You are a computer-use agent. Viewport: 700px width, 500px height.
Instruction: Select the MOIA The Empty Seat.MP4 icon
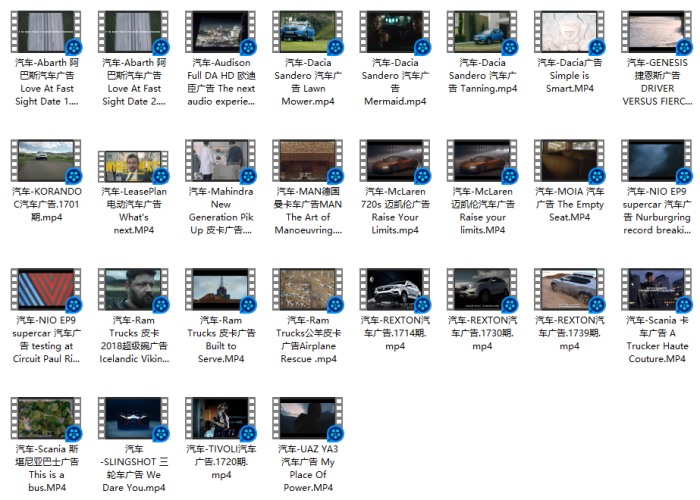click(569, 161)
